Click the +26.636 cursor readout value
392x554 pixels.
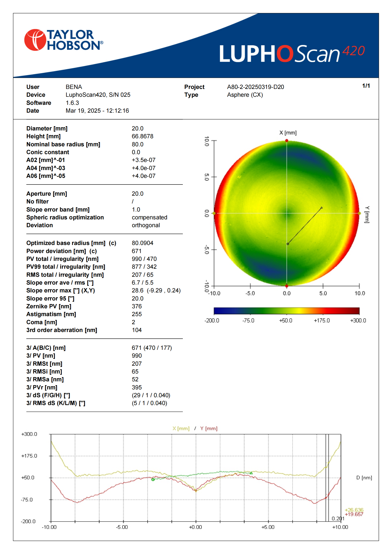[x=354, y=510]
